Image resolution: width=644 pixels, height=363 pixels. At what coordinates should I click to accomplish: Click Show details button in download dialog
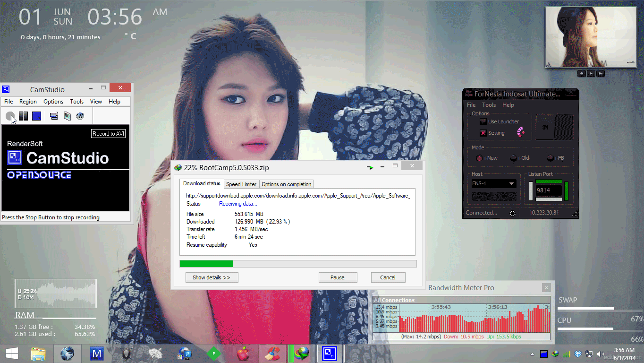212,277
